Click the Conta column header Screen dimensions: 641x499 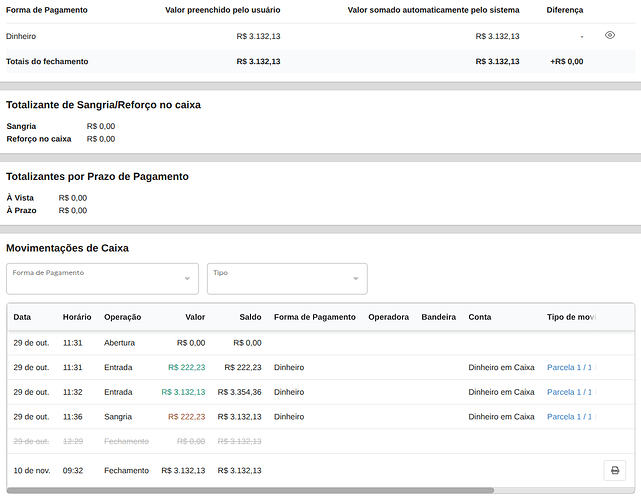[x=480, y=317]
